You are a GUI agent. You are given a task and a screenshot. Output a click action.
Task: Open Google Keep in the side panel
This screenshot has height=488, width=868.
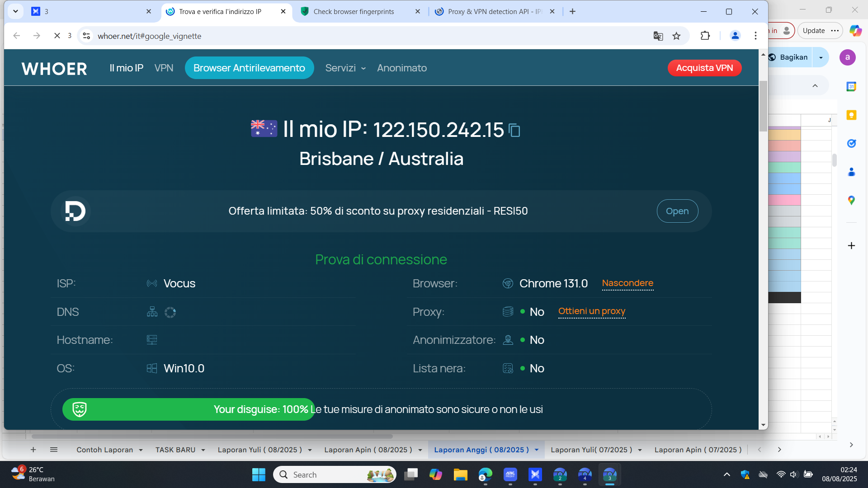851,115
